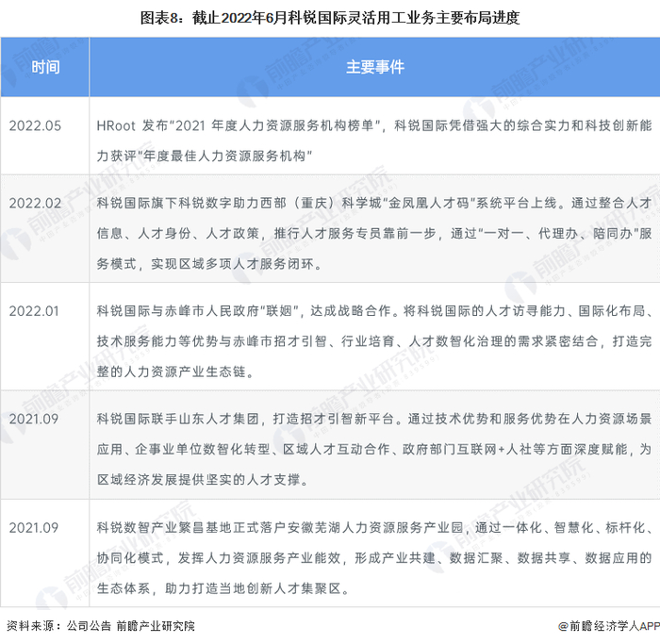
Task: Click the '@前瞻经济学人APP' attribution text
Action: click(609, 626)
